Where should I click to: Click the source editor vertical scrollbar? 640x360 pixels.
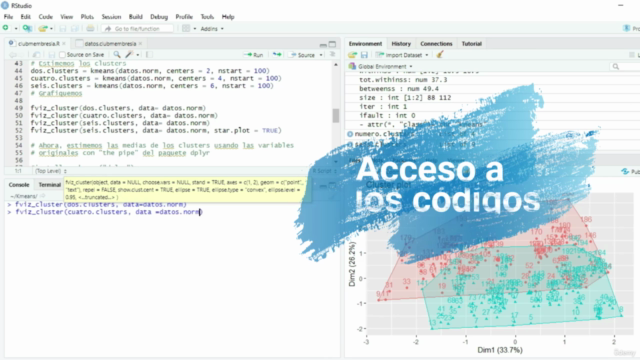[x=336, y=116]
